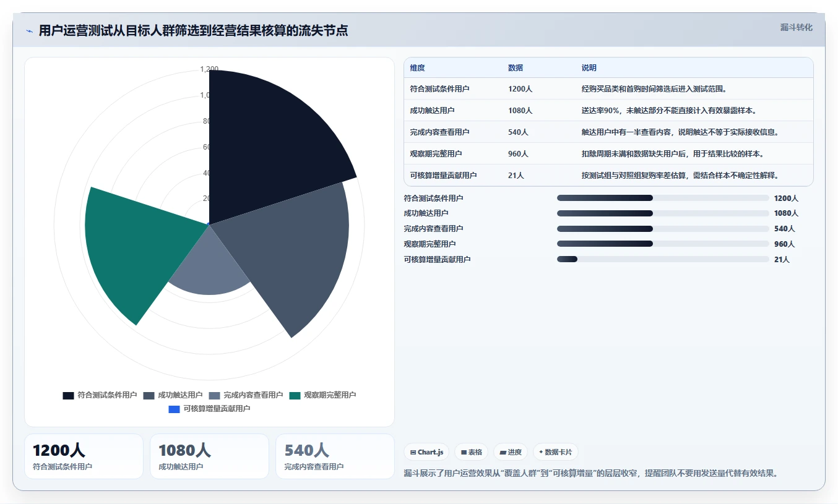Image resolution: width=838 pixels, height=504 pixels.
Task: Toggle 可核算增量贡献用户 legend entry under the chart
Action: [209, 409]
